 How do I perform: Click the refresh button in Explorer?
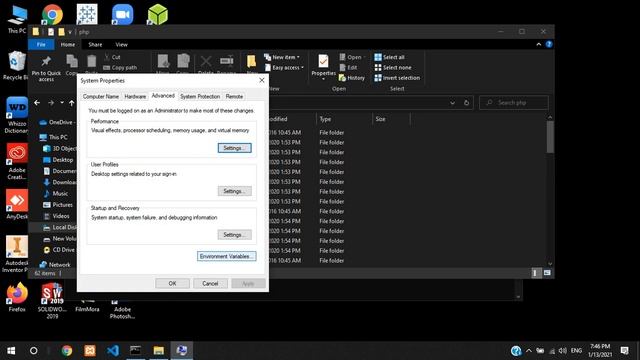pos(466,103)
